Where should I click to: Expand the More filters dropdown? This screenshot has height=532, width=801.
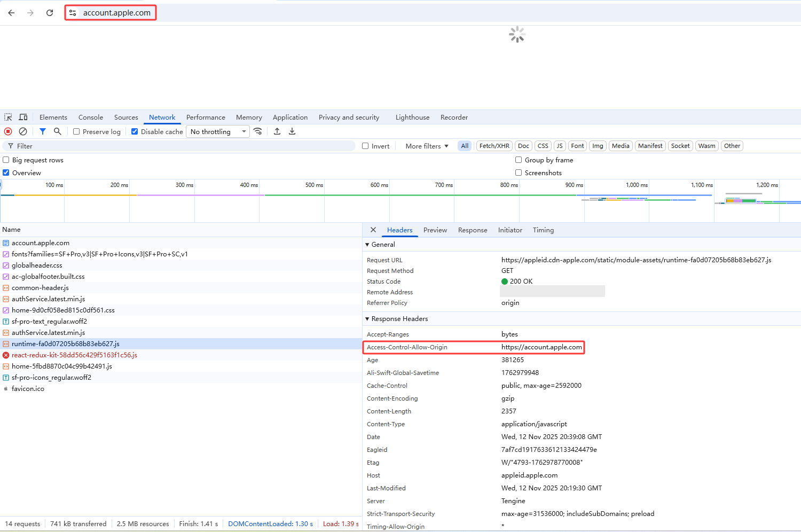pyautogui.click(x=427, y=146)
